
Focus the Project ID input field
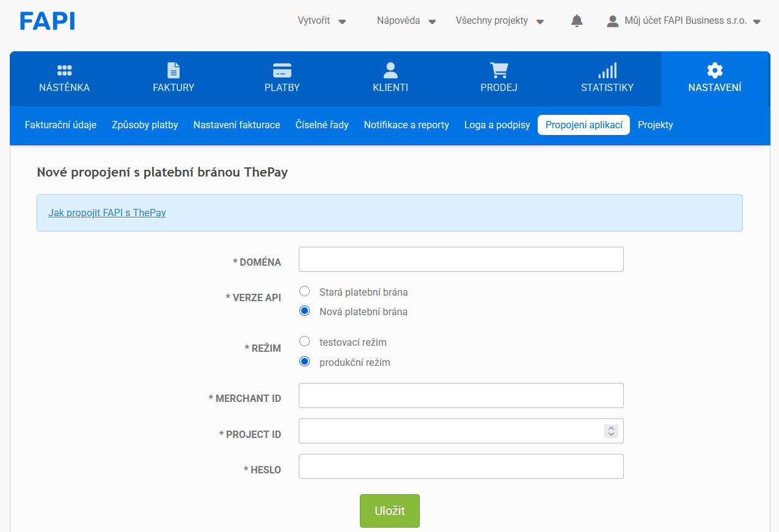(461, 431)
